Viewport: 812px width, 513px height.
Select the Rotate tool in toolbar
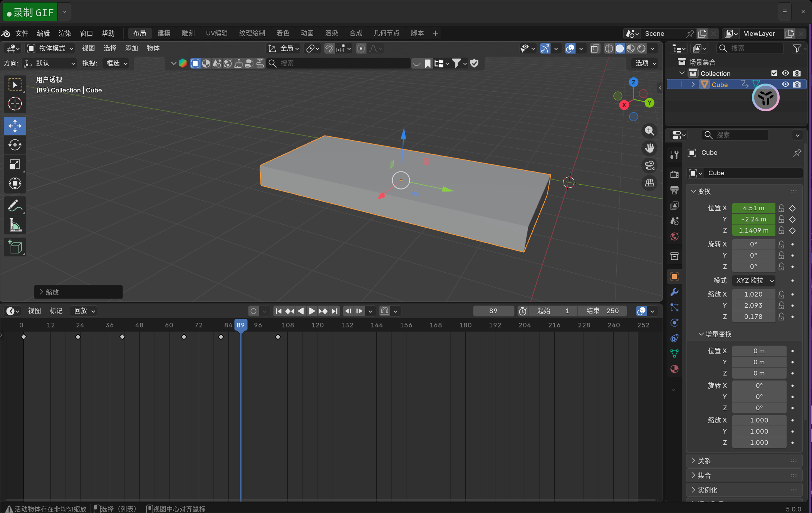(x=15, y=145)
